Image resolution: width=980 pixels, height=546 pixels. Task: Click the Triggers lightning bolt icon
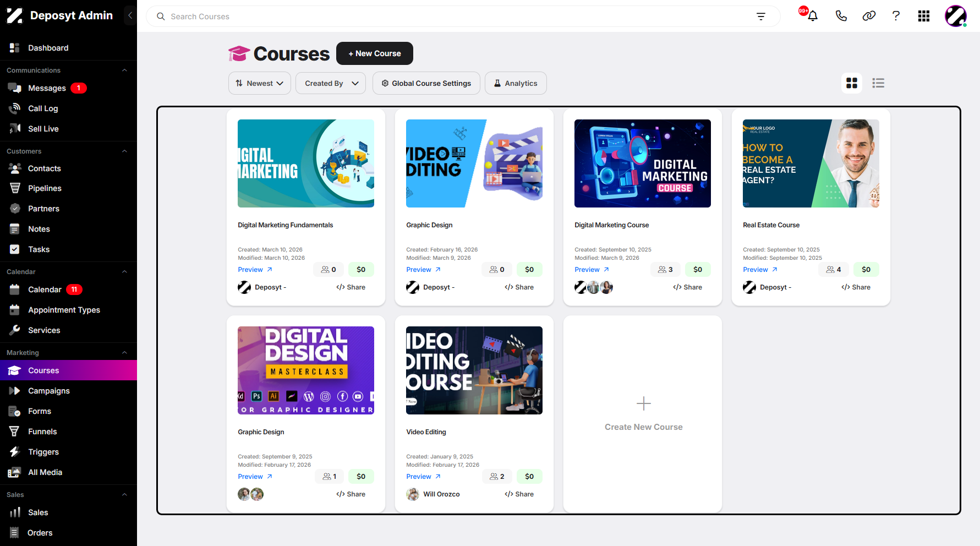click(x=15, y=452)
